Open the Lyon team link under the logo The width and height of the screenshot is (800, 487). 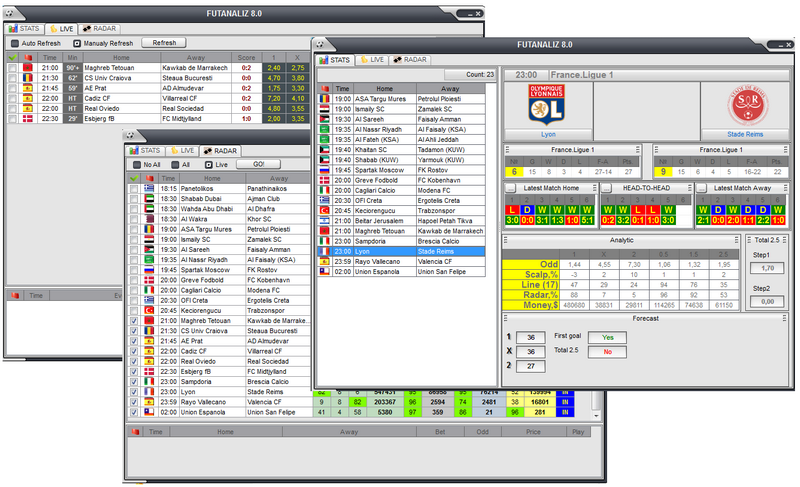548,135
